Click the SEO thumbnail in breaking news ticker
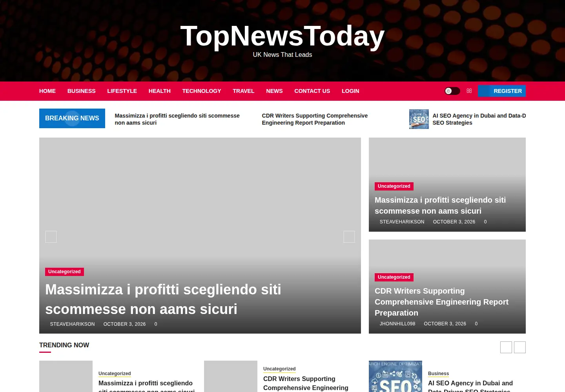 [x=419, y=119]
